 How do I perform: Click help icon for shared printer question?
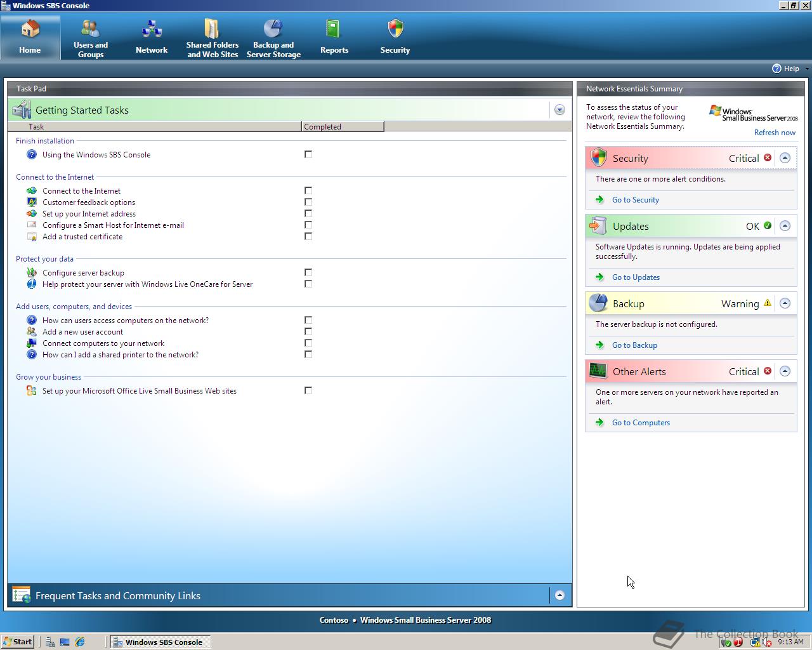click(32, 354)
